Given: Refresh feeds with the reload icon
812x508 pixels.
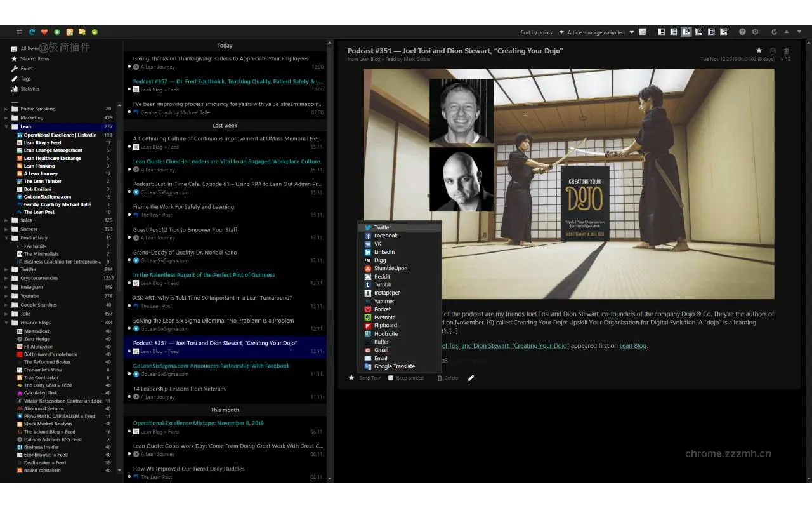Looking at the screenshot, I should (x=774, y=32).
